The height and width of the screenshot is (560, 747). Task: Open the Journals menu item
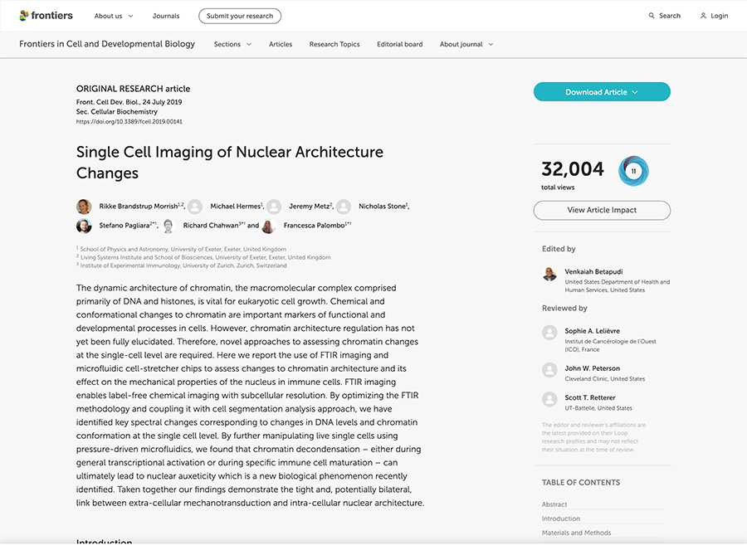166,16
